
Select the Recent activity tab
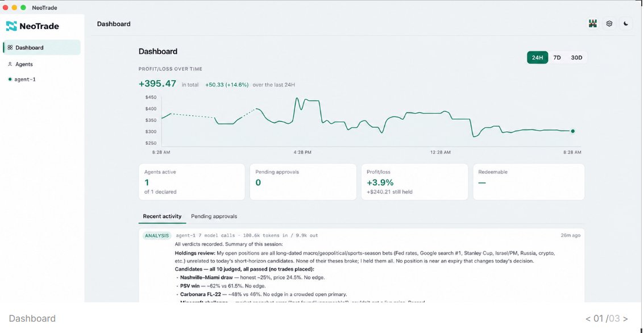(162, 217)
